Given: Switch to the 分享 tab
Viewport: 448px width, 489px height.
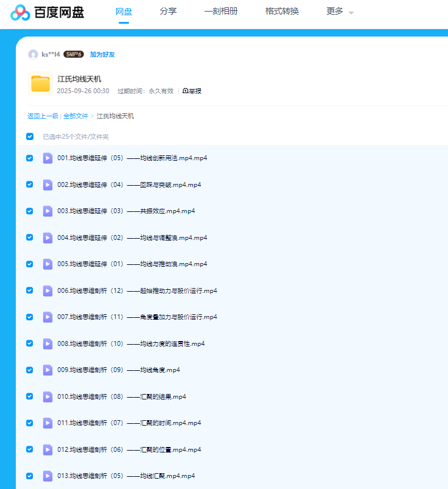Looking at the screenshot, I should click(168, 12).
